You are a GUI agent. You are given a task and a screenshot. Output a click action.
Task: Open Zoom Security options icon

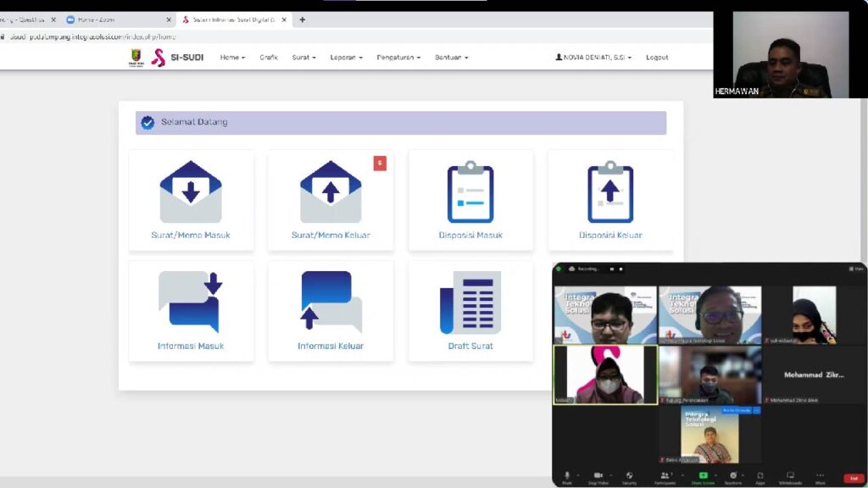[x=628, y=474]
